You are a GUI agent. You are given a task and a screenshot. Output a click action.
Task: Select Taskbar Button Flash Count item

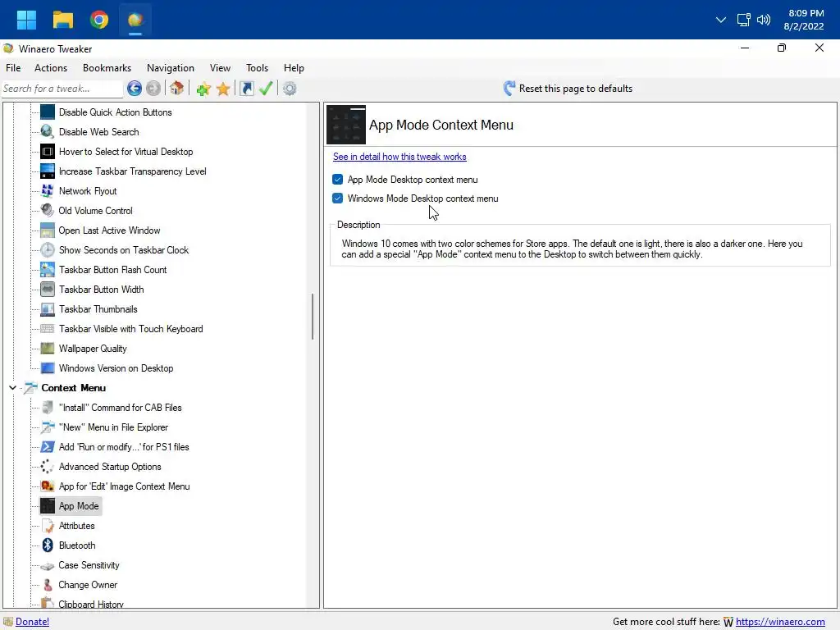[x=112, y=270]
